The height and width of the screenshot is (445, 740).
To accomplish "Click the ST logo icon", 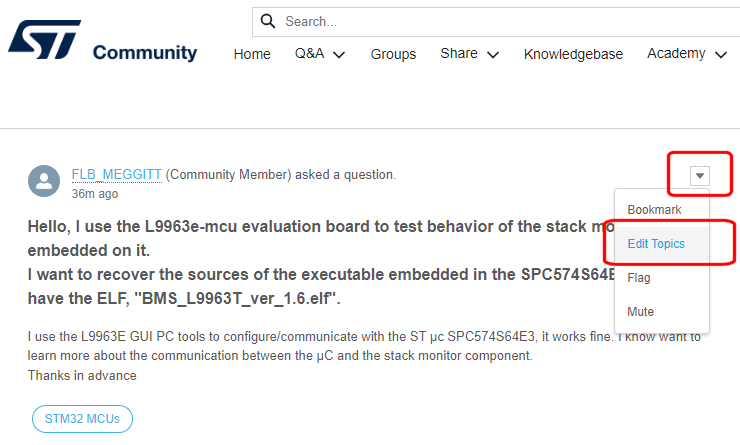I will [x=44, y=40].
